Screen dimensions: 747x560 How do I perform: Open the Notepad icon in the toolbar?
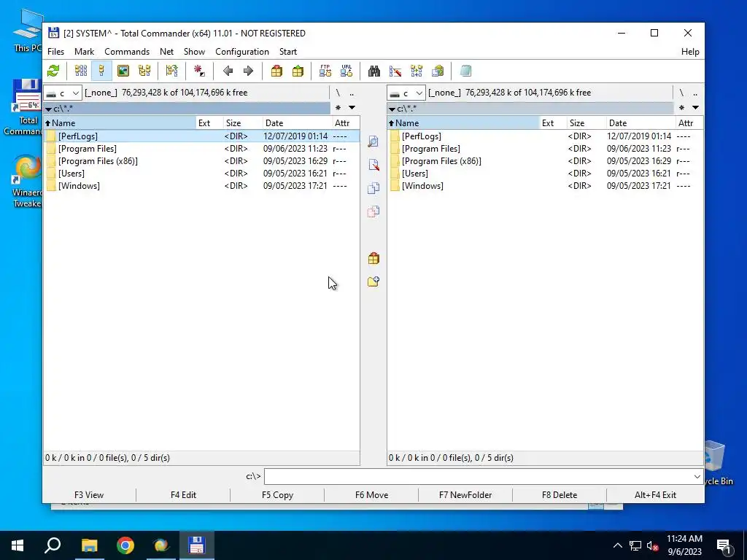[465, 71]
